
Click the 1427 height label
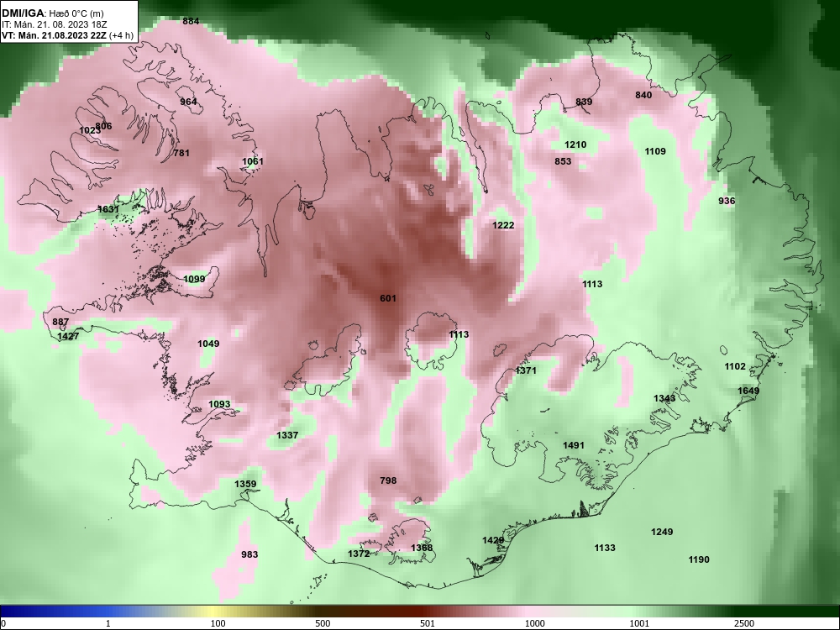tap(68, 337)
